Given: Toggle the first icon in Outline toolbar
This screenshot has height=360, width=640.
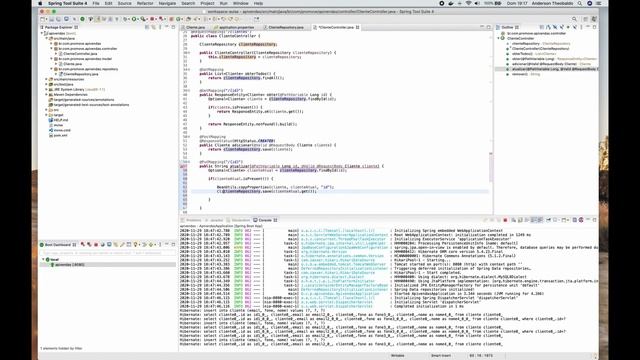Looking at the screenshot, I should 542,27.
